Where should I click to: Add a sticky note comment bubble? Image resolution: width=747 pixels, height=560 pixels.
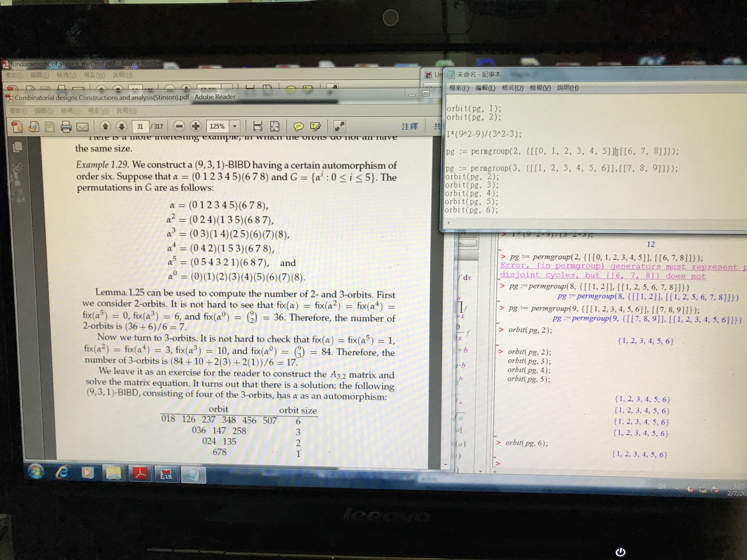[x=298, y=127]
